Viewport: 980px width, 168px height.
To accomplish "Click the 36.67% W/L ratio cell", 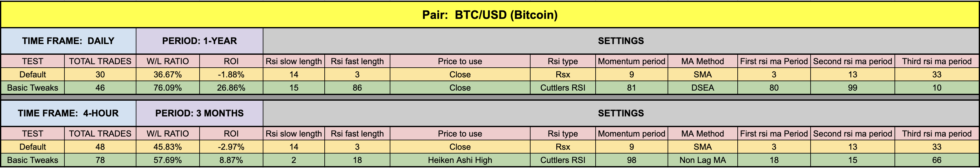I will [x=168, y=74].
